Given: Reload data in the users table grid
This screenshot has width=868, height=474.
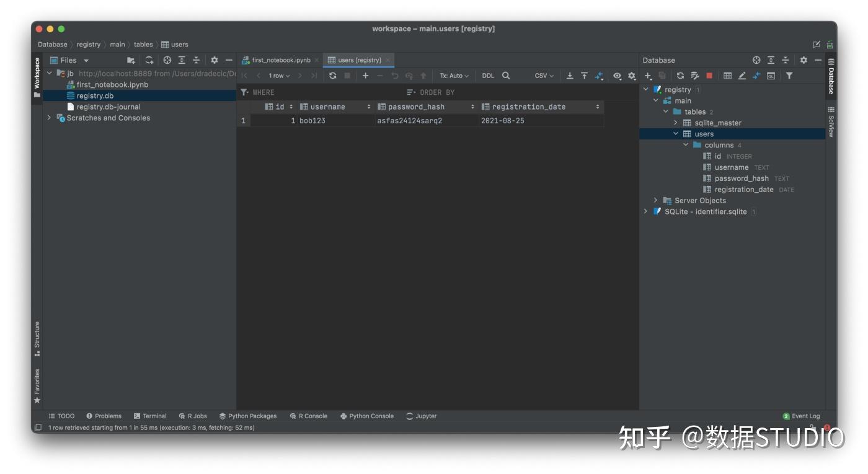Looking at the screenshot, I should (x=334, y=75).
